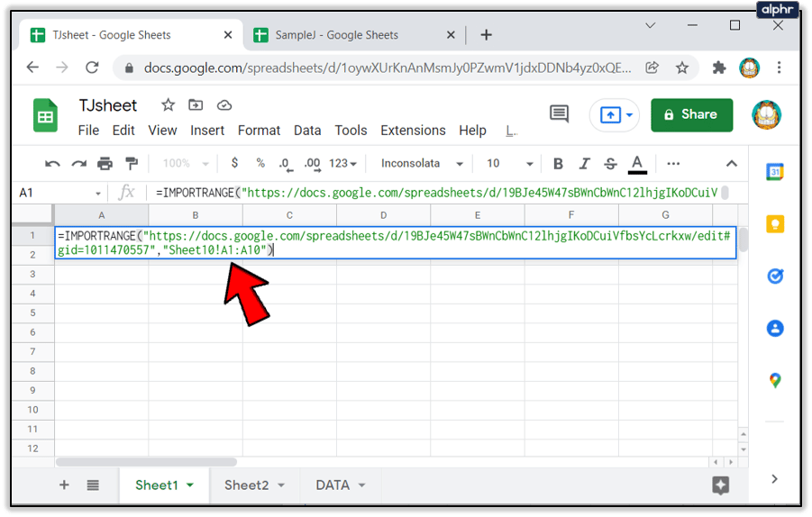Screen dimensions: 812x517
Task: Format cell as currency with dollar icon
Action: (x=234, y=163)
